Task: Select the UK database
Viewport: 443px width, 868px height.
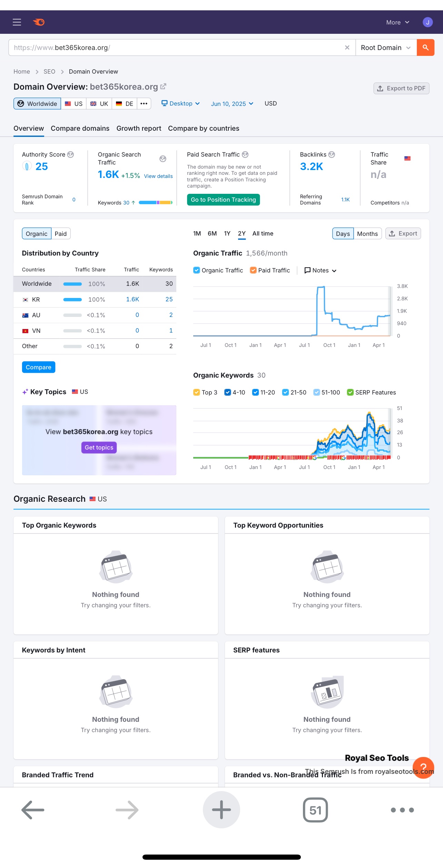Action: tap(99, 103)
